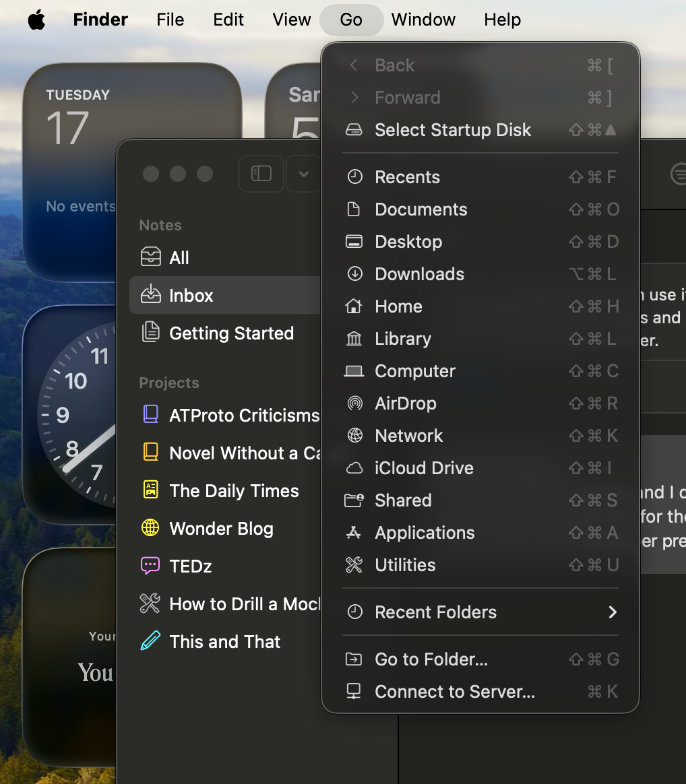Select All in the Notes sidebar
Viewport: 686px width, 784px height.
225,257
